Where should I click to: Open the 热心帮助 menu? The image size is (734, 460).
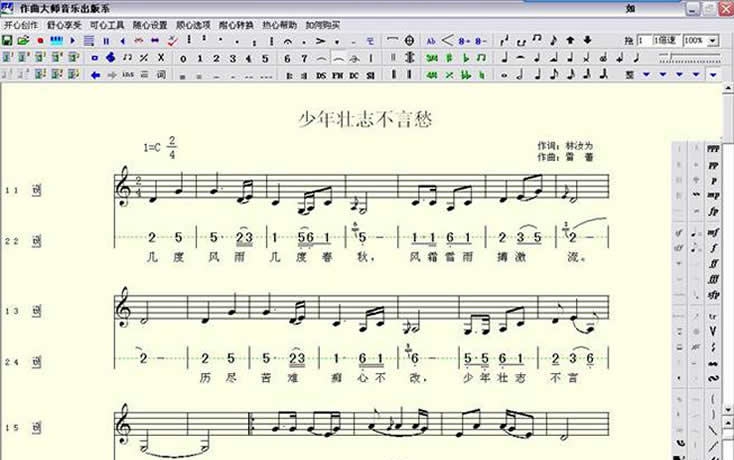tap(279, 25)
